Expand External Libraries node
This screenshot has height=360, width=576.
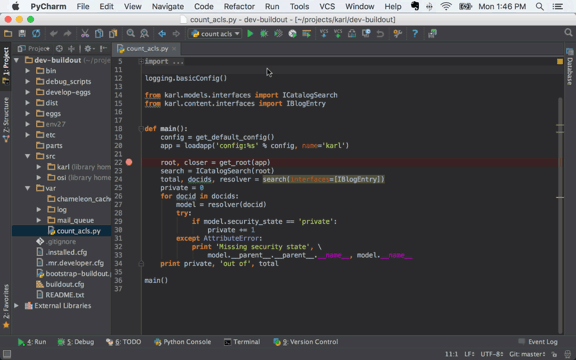[17, 305]
